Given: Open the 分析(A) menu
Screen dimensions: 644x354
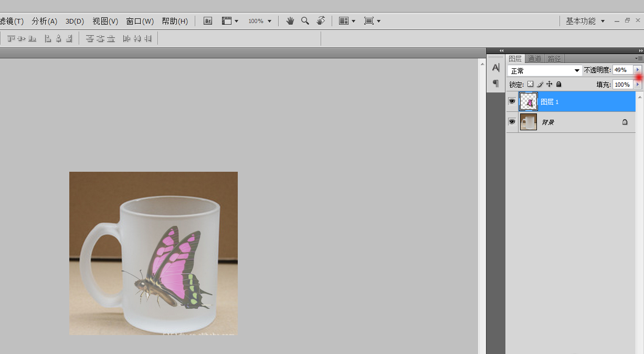Looking at the screenshot, I should [x=44, y=21].
